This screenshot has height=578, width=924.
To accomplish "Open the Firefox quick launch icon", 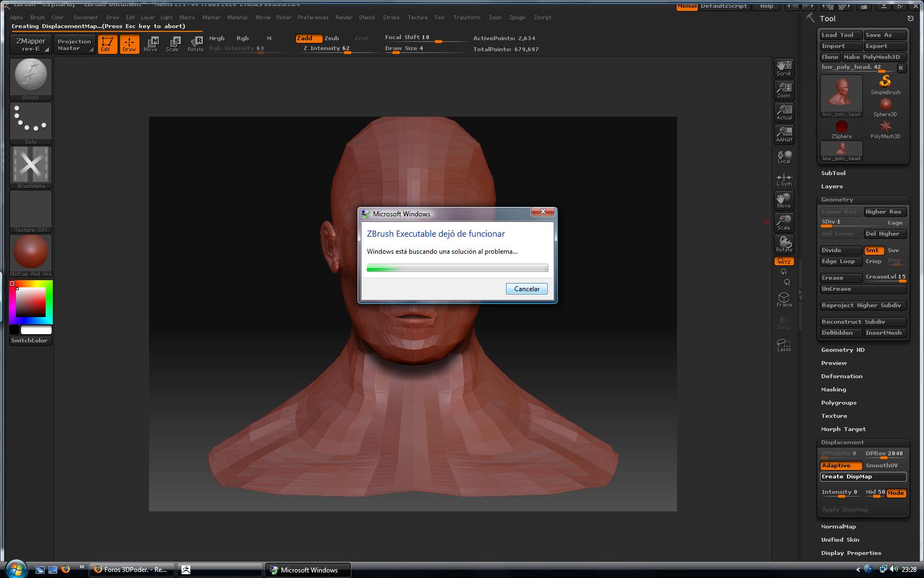I will click(65, 569).
